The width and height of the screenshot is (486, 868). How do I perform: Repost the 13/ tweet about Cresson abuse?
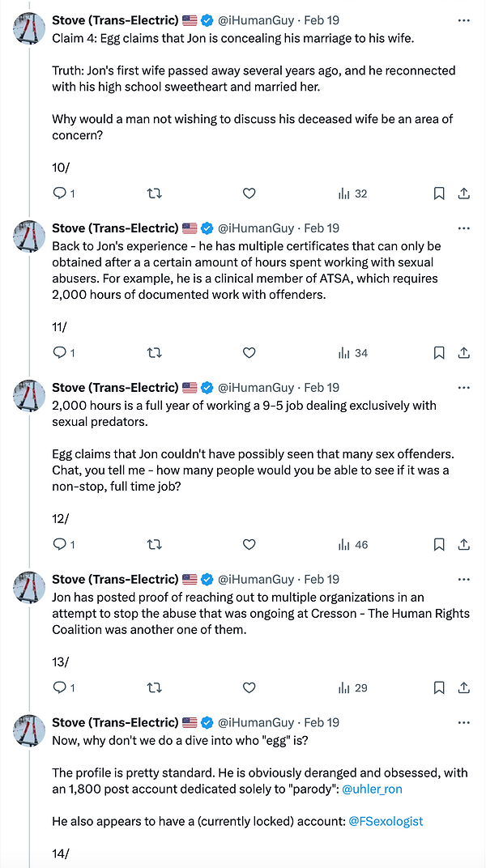(x=154, y=687)
